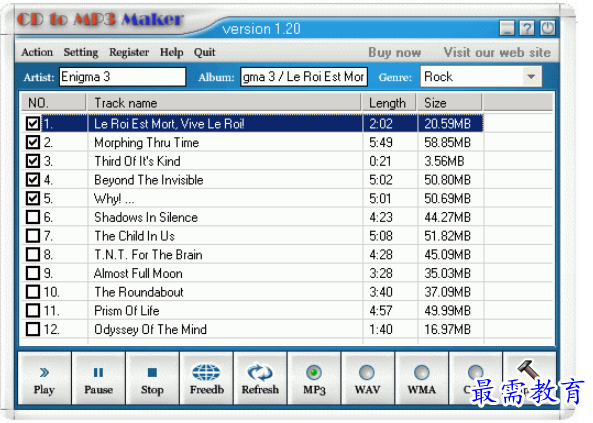Viewport: 593px width, 423px height.
Task: Pause the current track
Action: (x=98, y=378)
